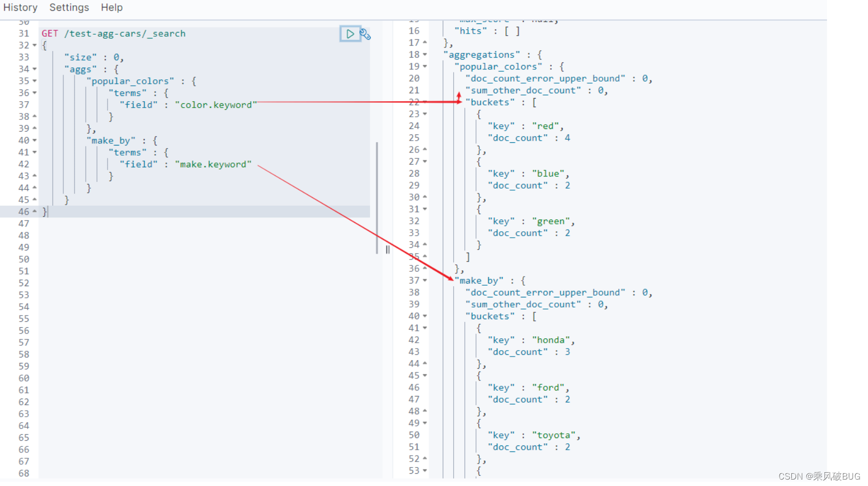The height and width of the screenshot is (486, 868).
Task: Collapse response make_by fold at line 37
Action: pos(425,280)
